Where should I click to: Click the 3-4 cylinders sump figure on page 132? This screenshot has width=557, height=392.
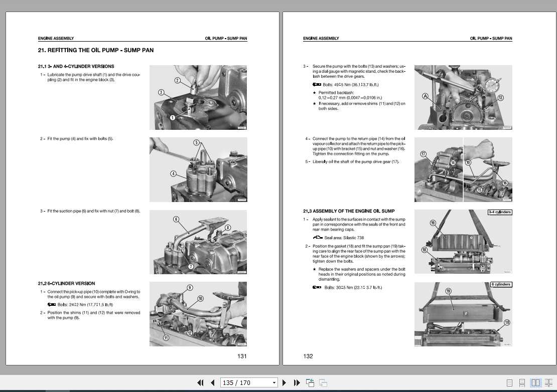click(463, 241)
